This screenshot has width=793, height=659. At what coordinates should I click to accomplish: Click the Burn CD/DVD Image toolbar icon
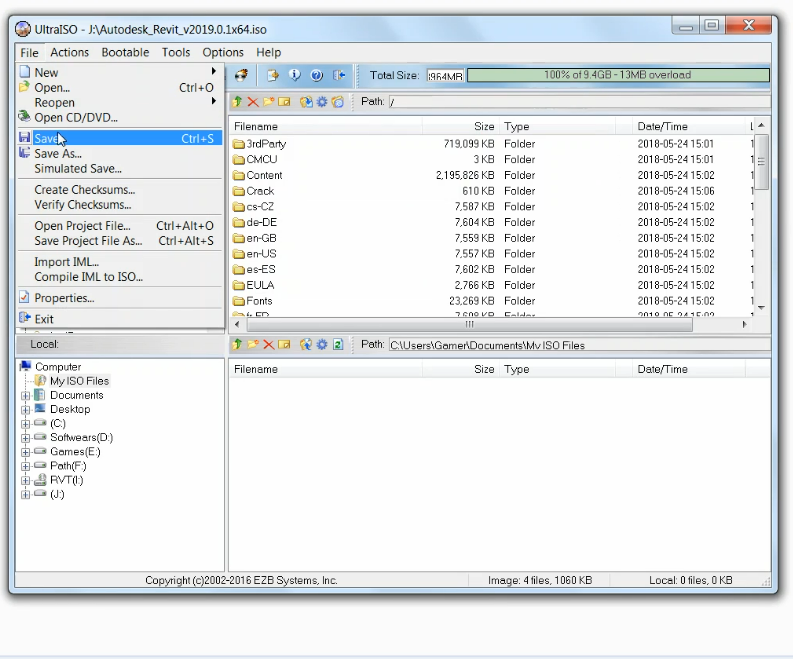click(242, 75)
